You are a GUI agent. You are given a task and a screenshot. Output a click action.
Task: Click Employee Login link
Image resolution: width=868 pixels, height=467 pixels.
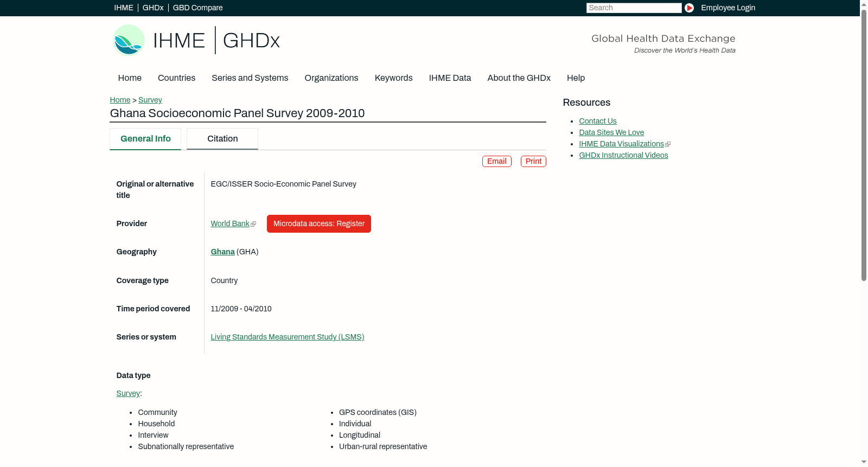[x=728, y=8]
